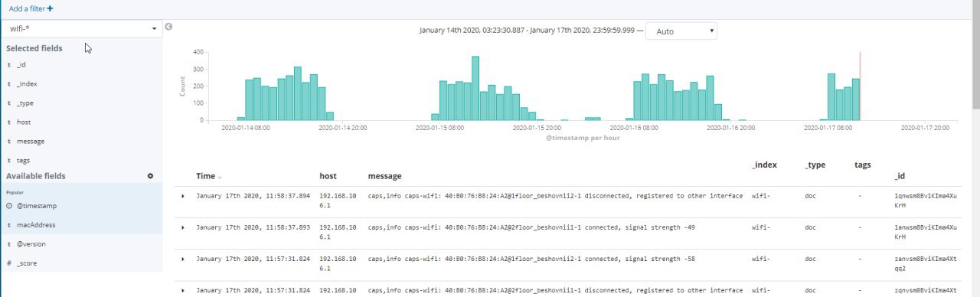Click the host column header
Image resolution: width=980 pixels, height=297 pixels.
(328, 176)
